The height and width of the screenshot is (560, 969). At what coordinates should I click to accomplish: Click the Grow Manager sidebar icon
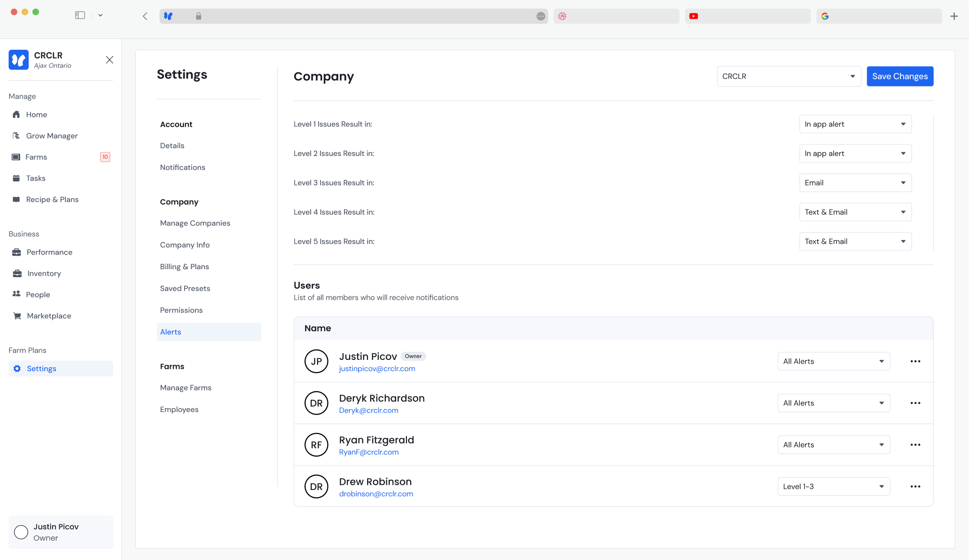[x=16, y=136]
